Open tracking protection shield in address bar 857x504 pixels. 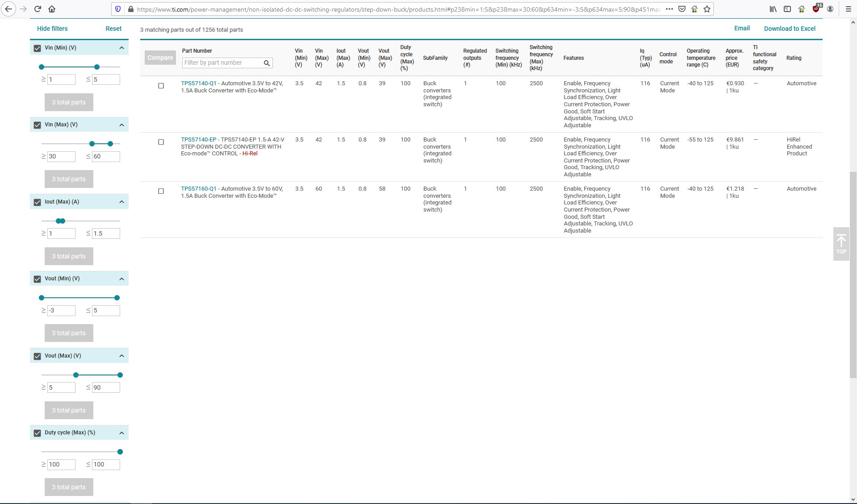pyautogui.click(x=118, y=9)
